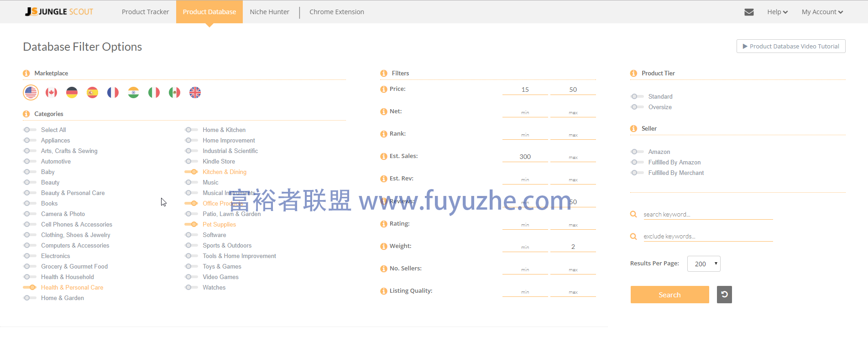Click the Listing Quality info icon
868x343 pixels.
pyautogui.click(x=384, y=291)
